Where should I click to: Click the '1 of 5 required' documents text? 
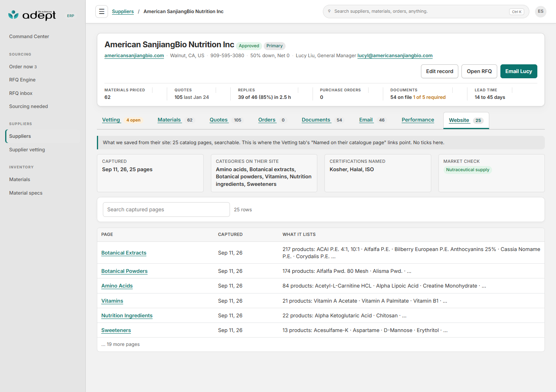(x=429, y=97)
